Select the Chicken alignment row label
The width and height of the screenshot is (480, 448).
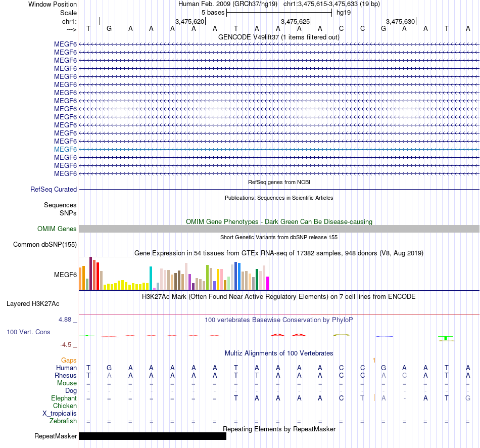pyautogui.click(x=65, y=406)
